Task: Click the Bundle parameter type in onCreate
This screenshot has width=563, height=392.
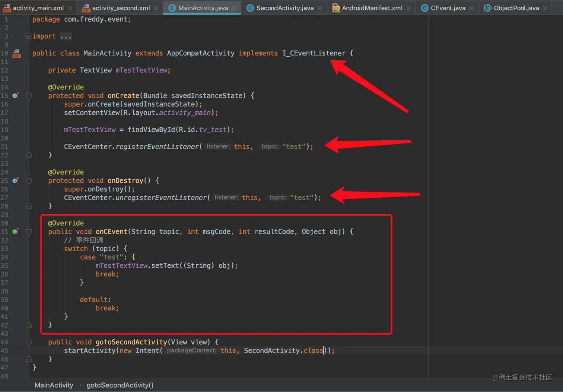Action: (x=155, y=96)
